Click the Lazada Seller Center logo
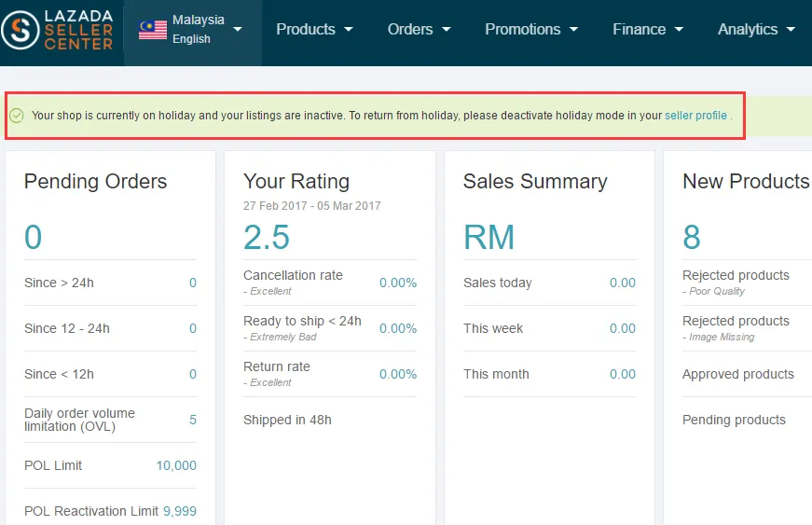This screenshot has width=812, height=525. pos(57,30)
